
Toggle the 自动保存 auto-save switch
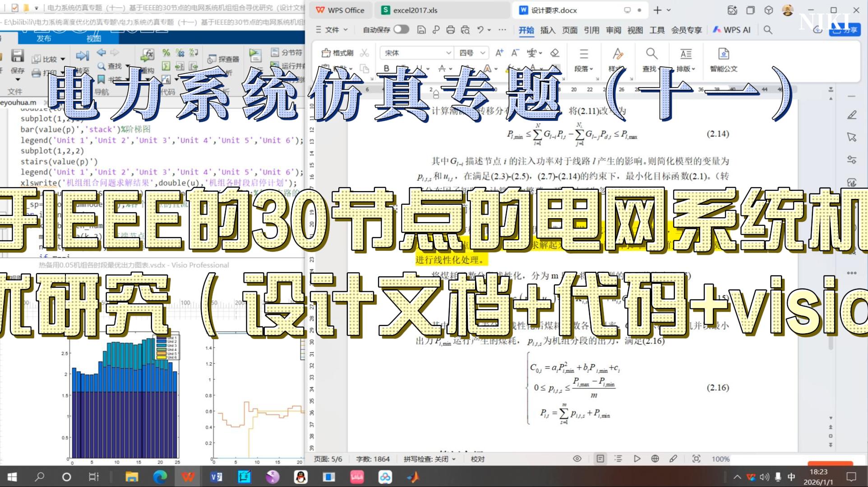(x=401, y=29)
